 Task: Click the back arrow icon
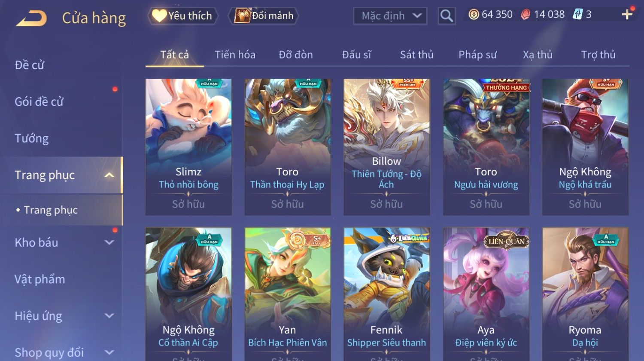click(x=31, y=18)
